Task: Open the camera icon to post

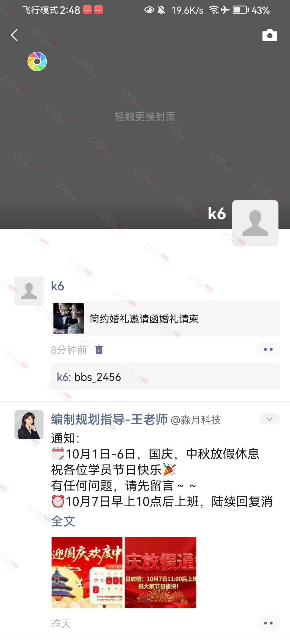Action: (x=270, y=35)
